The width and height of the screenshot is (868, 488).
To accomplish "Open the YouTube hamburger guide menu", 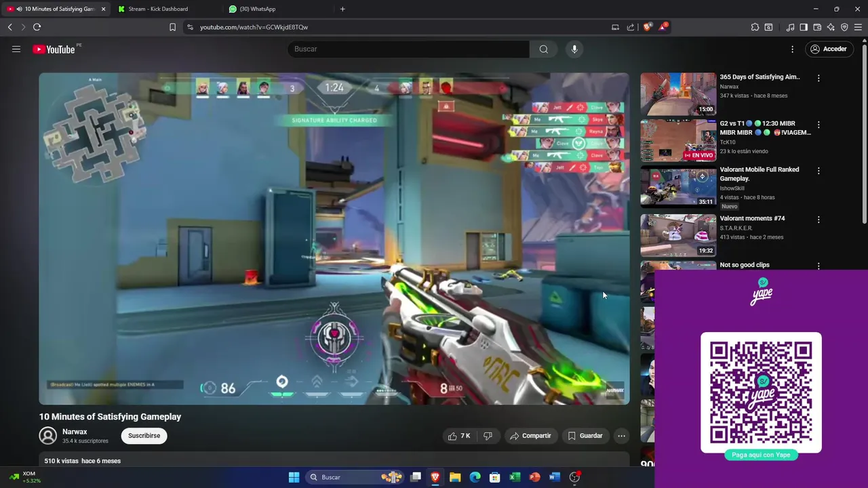I will pyautogui.click(x=16, y=49).
